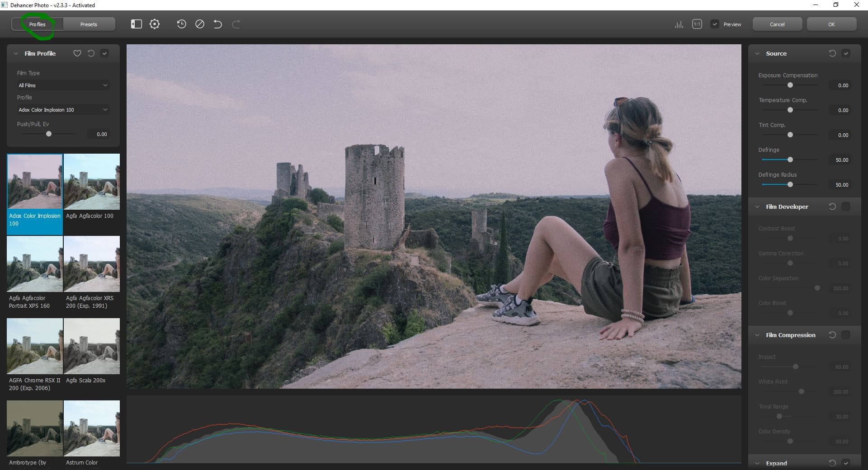Click the Cancel button

[x=777, y=24]
